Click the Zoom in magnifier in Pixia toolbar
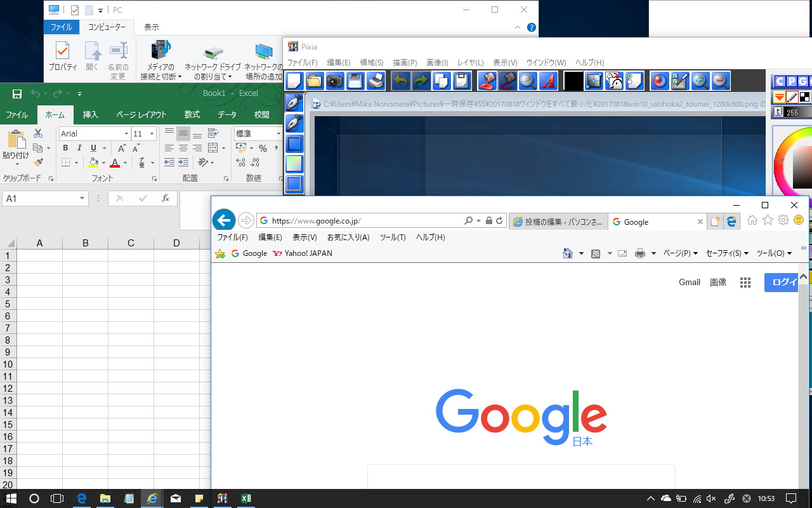The image size is (812, 508). coord(700,81)
